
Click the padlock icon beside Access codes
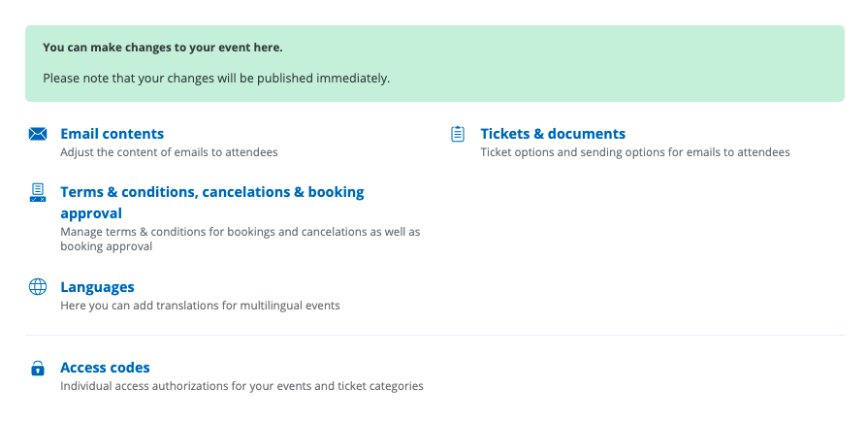(38, 369)
